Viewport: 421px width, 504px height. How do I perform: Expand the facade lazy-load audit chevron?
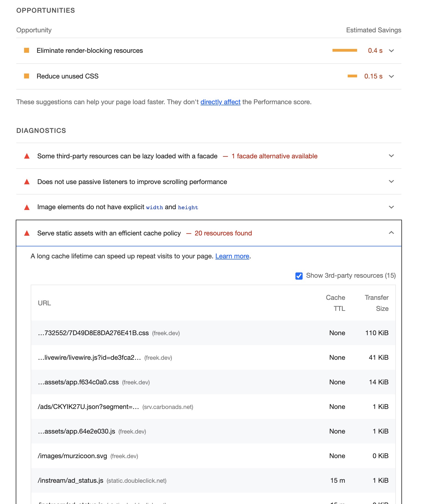pos(391,156)
